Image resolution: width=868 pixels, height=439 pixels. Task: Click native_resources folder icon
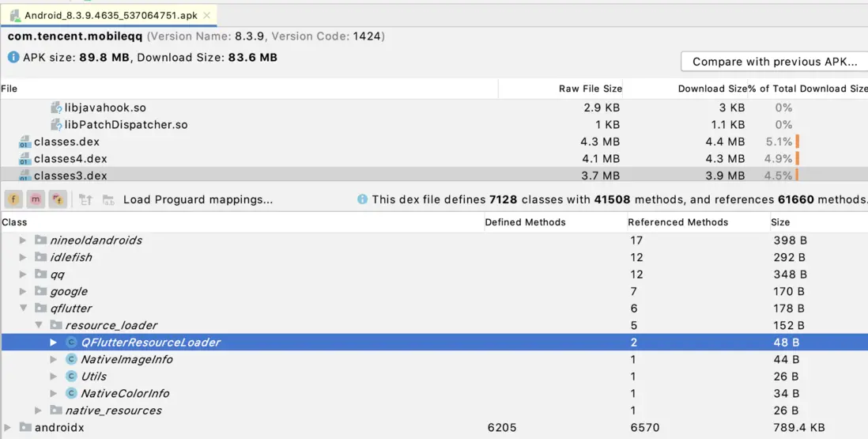pyautogui.click(x=56, y=410)
